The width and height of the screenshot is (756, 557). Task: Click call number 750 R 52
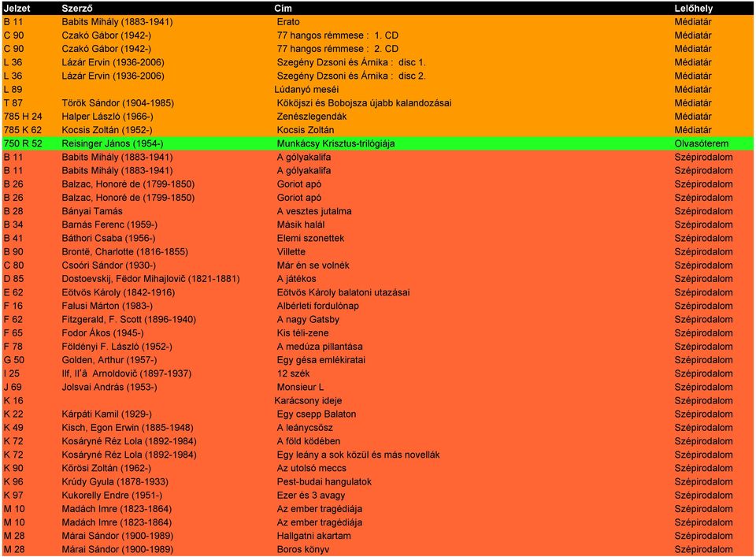click(23, 143)
